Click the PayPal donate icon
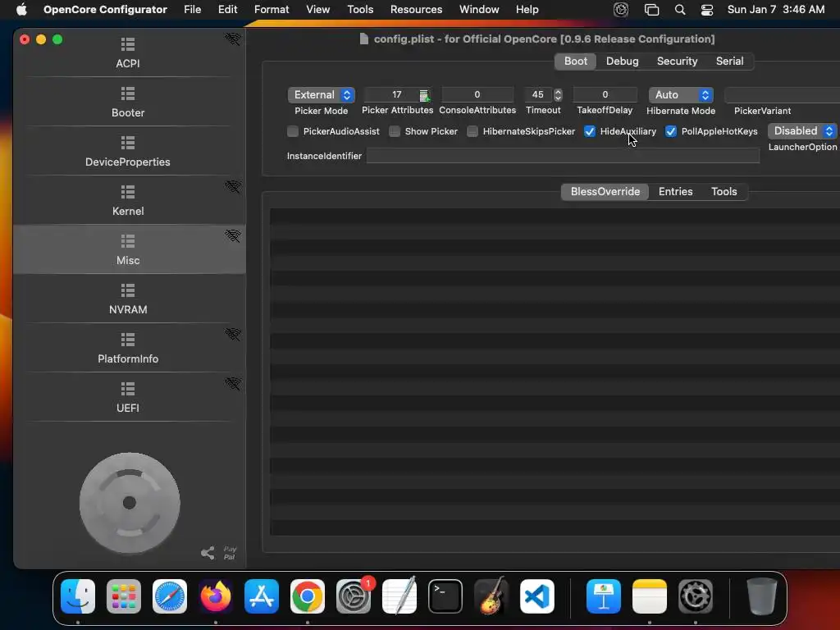Screen dimensions: 840x630 pyautogui.click(x=230, y=553)
